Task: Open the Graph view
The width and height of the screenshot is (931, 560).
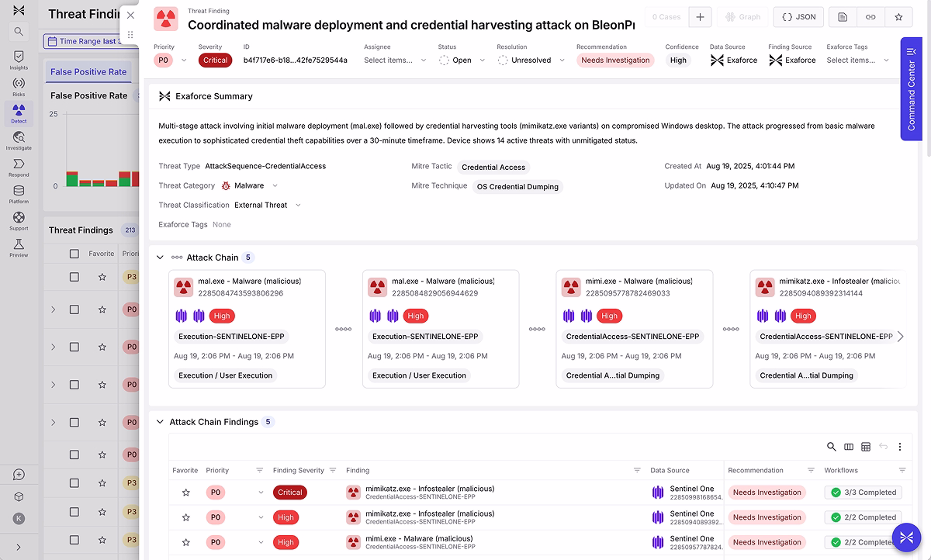Action: click(742, 17)
